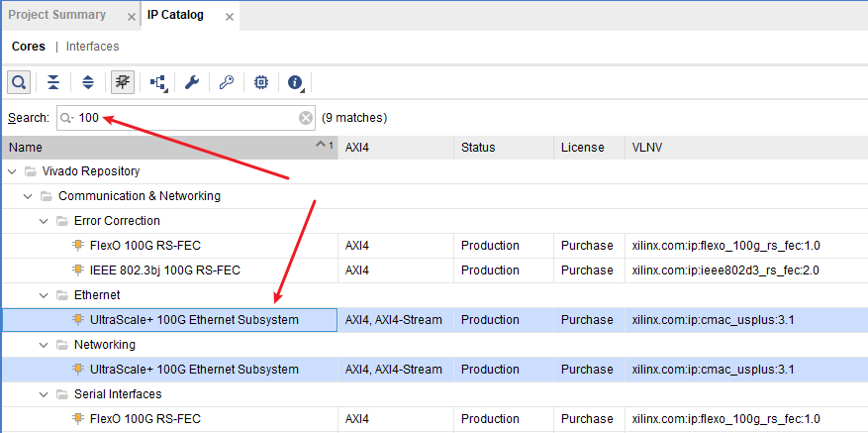
Task: Collapse the Error Correction folder
Action: 44,221
